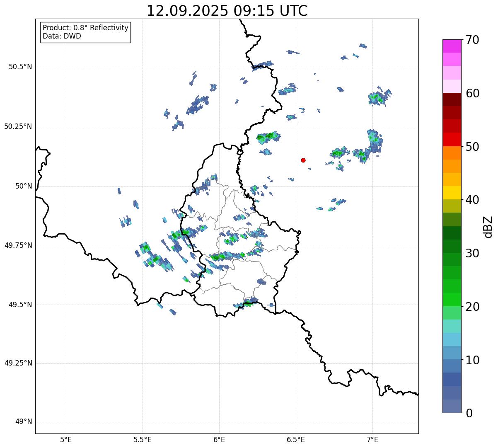The height and width of the screenshot is (448, 498).
Task: Click the Data: DWD label
Action: (x=62, y=36)
